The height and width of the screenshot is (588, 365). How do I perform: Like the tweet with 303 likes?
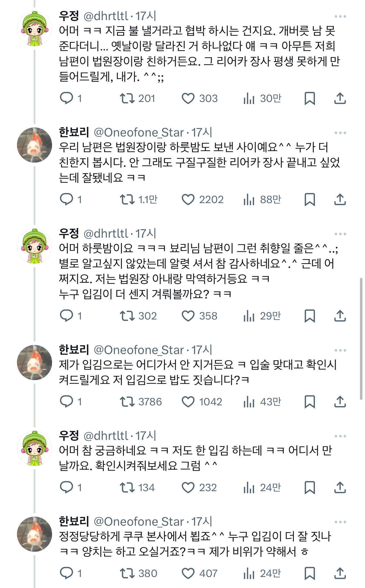point(188,98)
